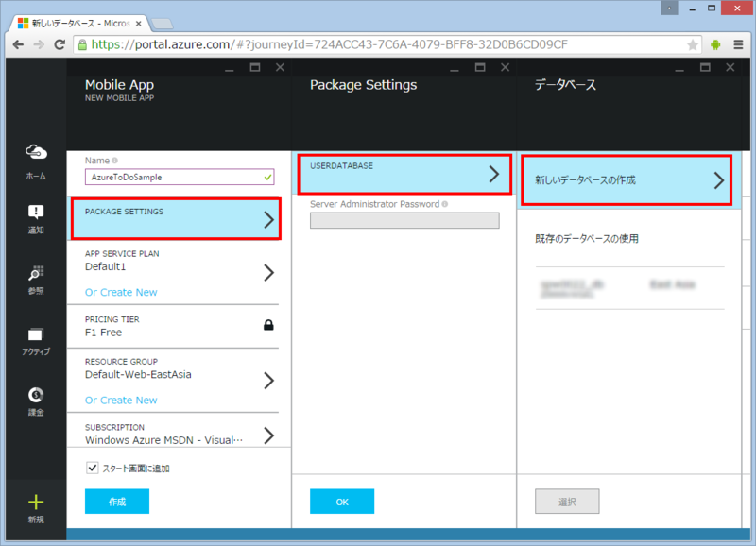The height and width of the screenshot is (546, 756).
Task: Click the NEW MOBILE APP subtitle
Action: pyautogui.click(x=120, y=98)
